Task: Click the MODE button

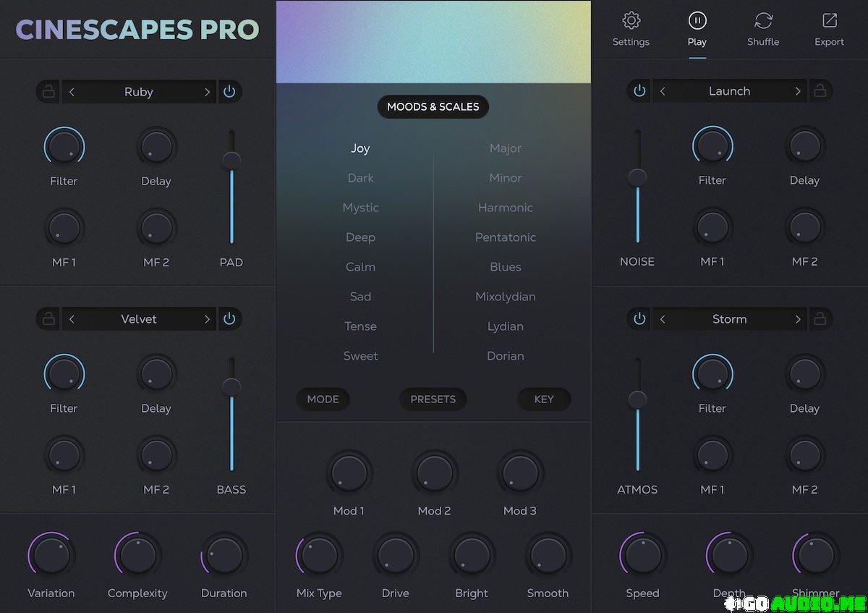Action: click(323, 399)
